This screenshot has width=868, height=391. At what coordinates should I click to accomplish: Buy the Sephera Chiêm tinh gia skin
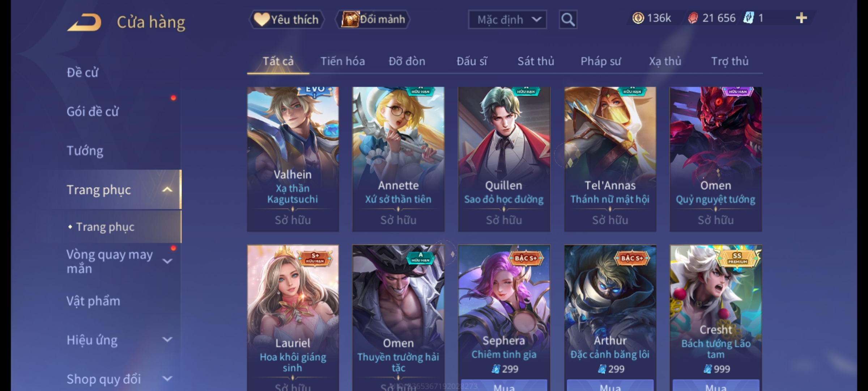pyautogui.click(x=503, y=386)
